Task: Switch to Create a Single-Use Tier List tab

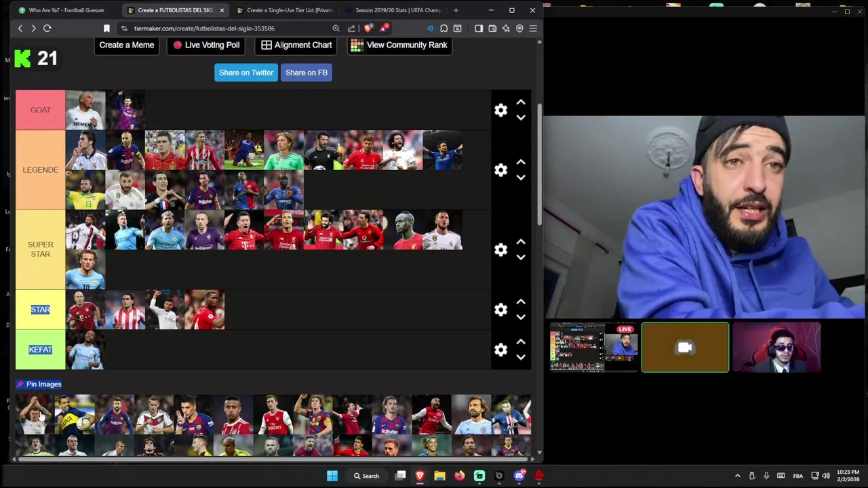Action: (285, 10)
